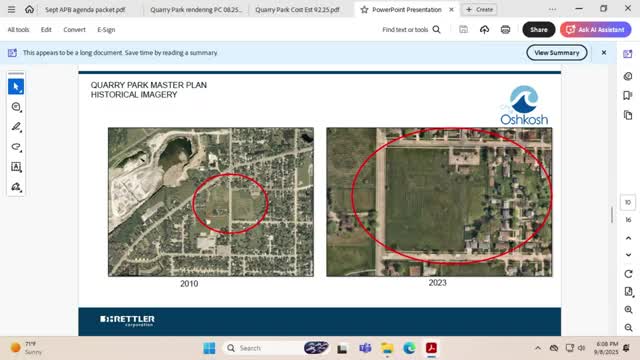Viewport: 640px width, 360px height.
Task: Open the Comments panel in right rail
Action: click(x=628, y=76)
